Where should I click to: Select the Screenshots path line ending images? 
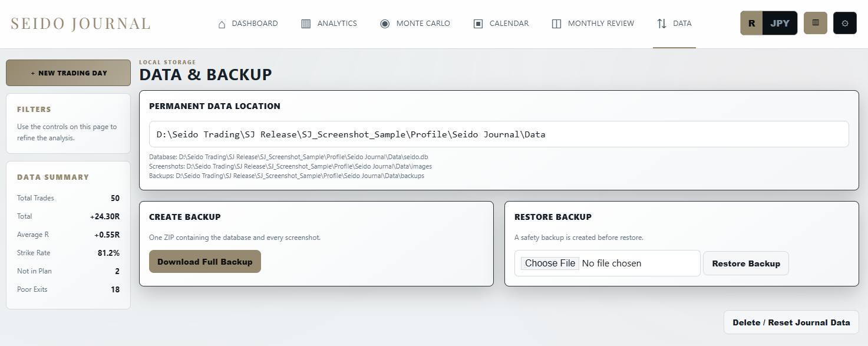point(291,167)
